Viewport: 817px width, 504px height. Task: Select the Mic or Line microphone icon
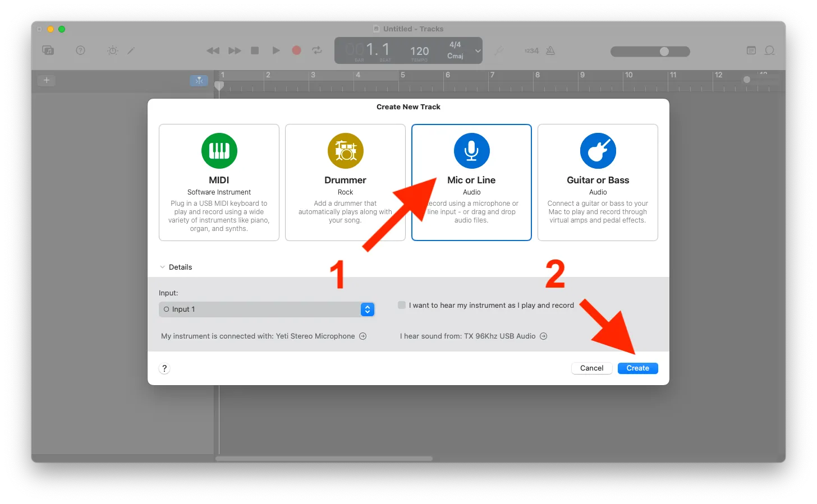[471, 150]
